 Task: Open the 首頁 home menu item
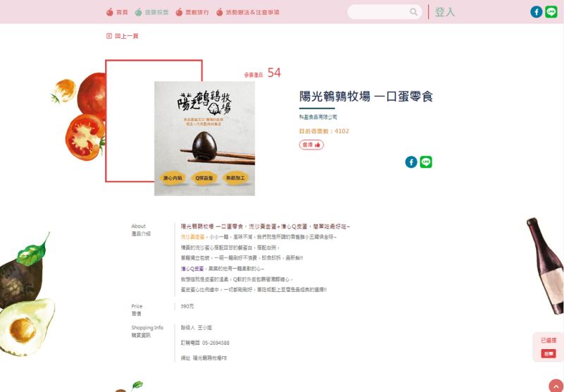(122, 12)
